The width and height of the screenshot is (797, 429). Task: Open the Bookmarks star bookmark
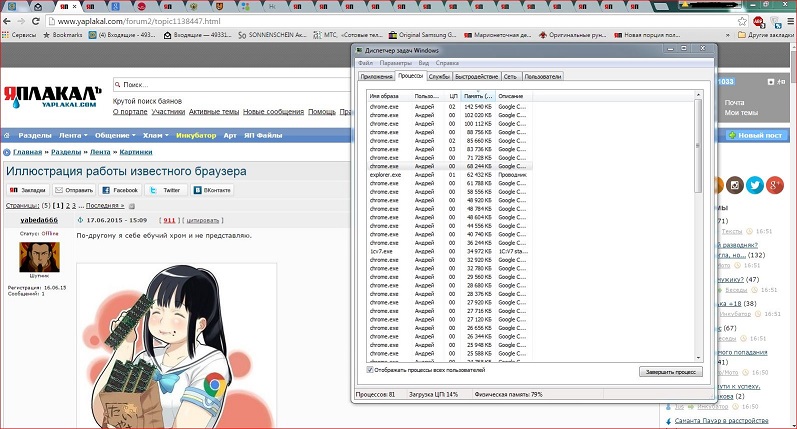tap(63, 35)
